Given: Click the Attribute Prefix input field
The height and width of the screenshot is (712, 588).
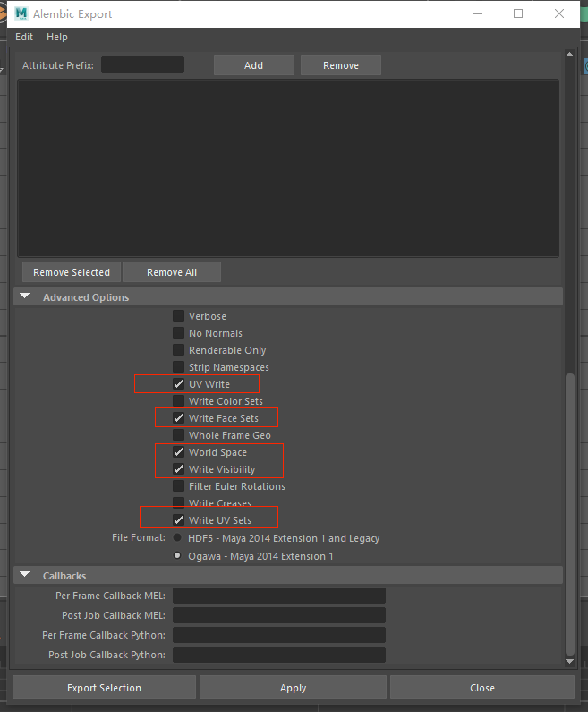Looking at the screenshot, I should click(x=142, y=65).
